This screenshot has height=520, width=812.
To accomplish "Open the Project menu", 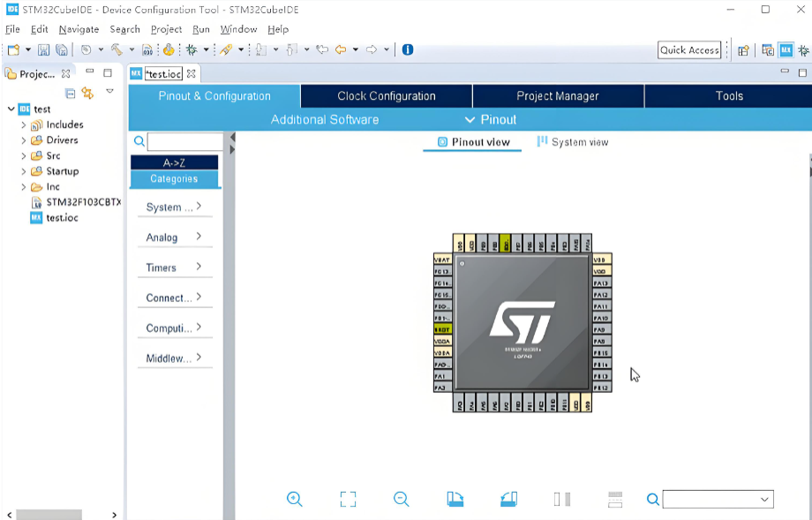I will (166, 29).
